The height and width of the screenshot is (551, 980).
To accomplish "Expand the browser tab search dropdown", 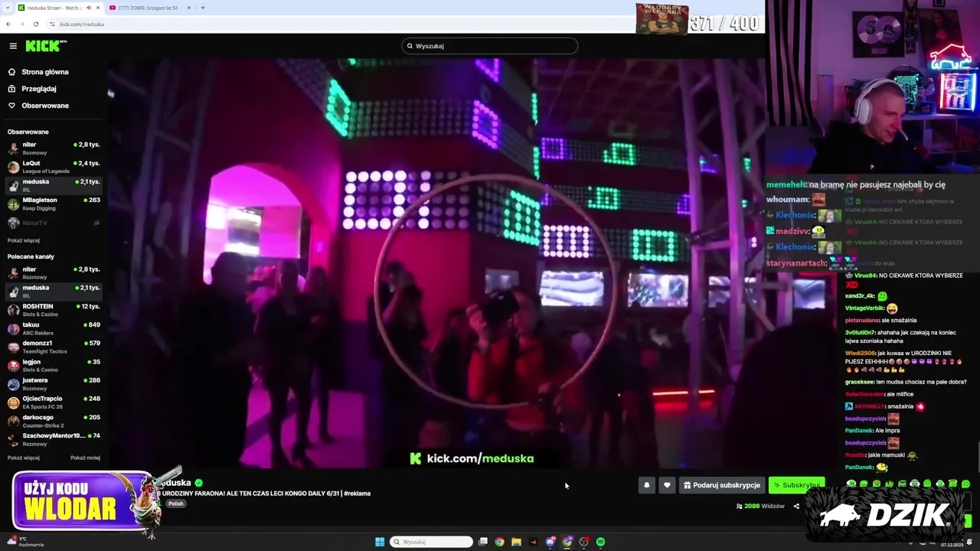I will (7, 8).
